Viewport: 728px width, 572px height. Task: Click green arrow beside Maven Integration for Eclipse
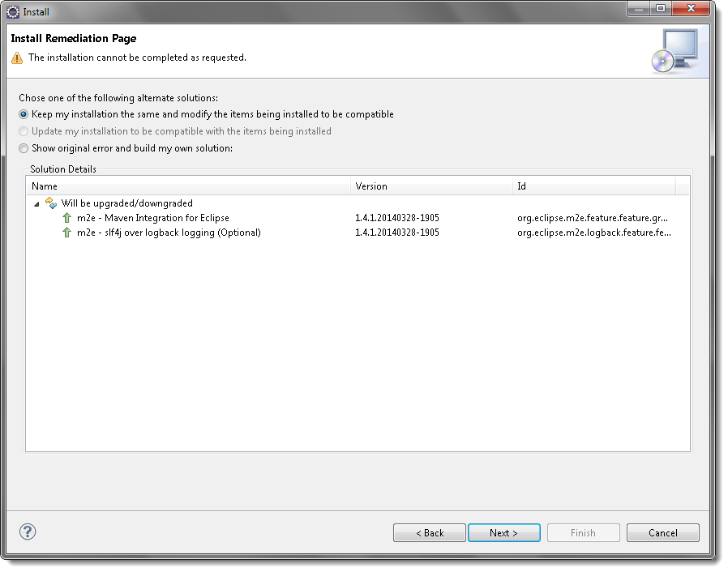[x=66, y=218]
